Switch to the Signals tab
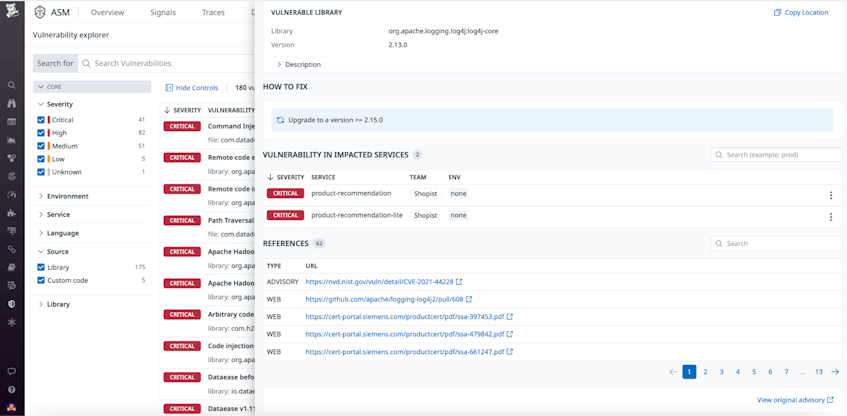Image resolution: width=847 pixels, height=416 pixels. click(163, 12)
